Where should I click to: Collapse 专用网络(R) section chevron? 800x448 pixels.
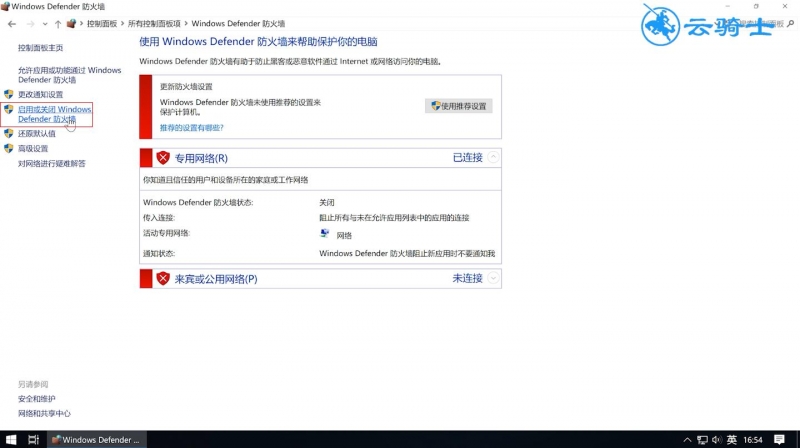(493, 157)
